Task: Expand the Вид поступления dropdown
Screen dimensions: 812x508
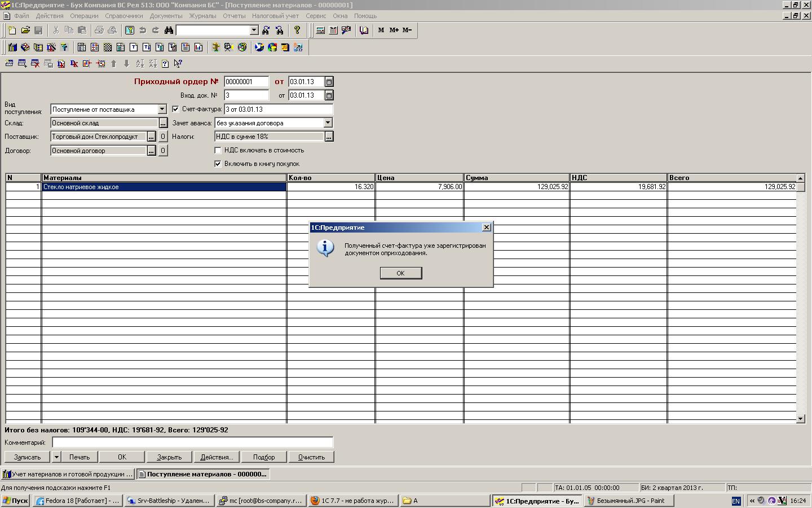Action: 162,109
